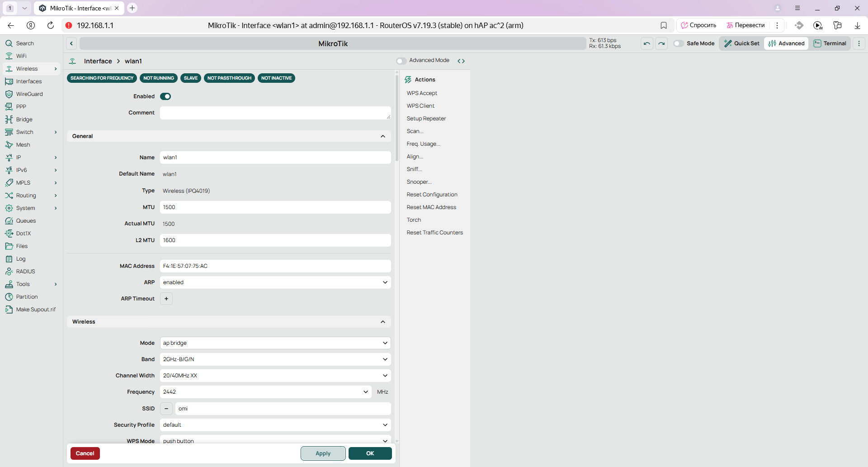Screen dimensions: 868x467
Task: Select Reset Traffic Counters action
Action: tap(434, 233)
